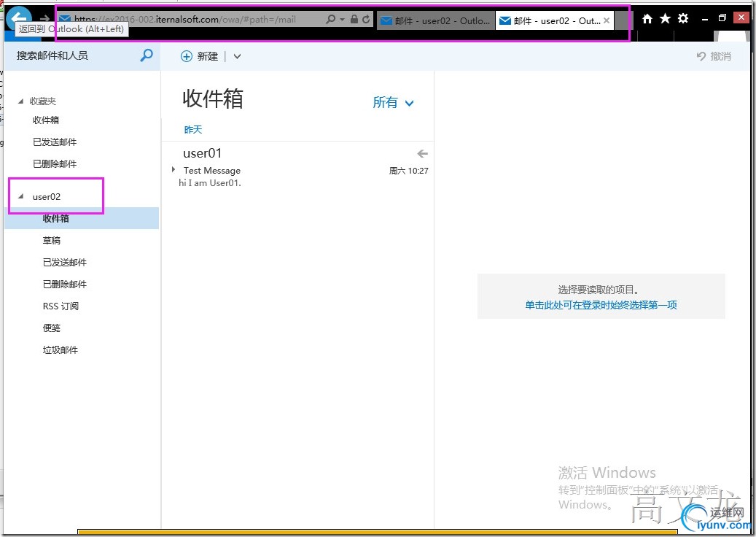Screen dimensions: 756x537
Task: Switch to the first user02 Outlook tab
Action: point(435,20)
